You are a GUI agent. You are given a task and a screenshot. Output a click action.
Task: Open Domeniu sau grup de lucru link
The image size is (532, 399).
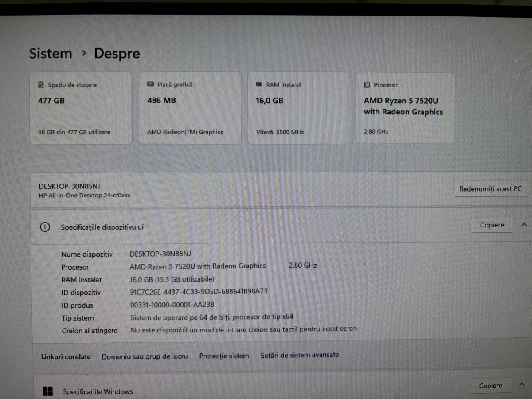145,356
